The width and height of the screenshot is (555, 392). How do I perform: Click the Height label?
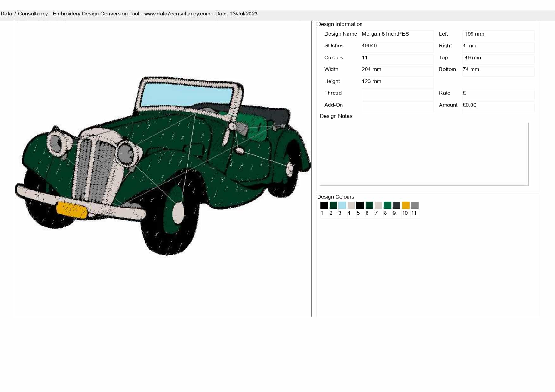pyautogui.click(x=332, y=81)
